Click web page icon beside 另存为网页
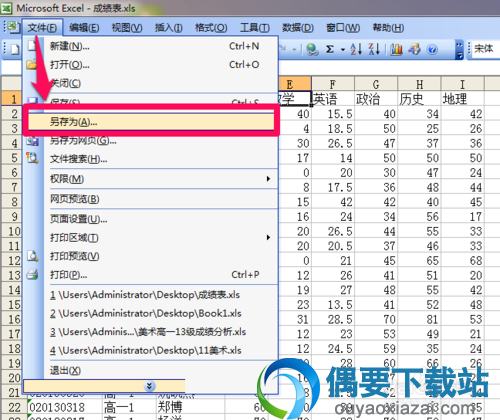This screenshot has height=420, width=500. (33, 142)
